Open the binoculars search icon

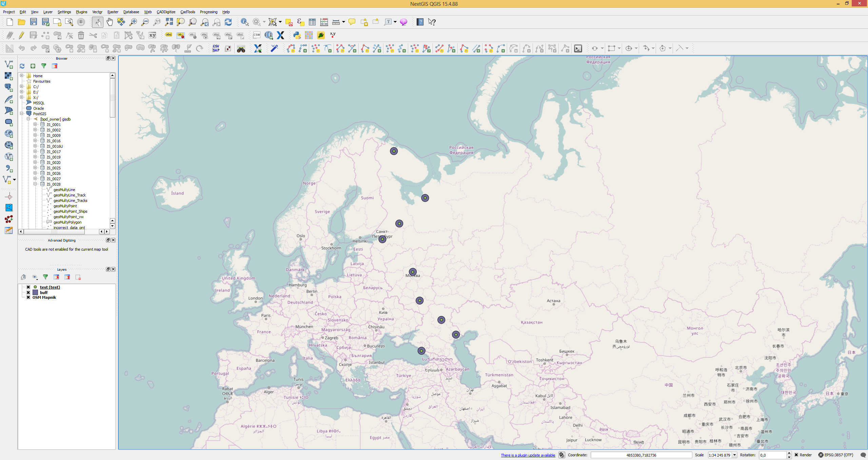[241, 48]
